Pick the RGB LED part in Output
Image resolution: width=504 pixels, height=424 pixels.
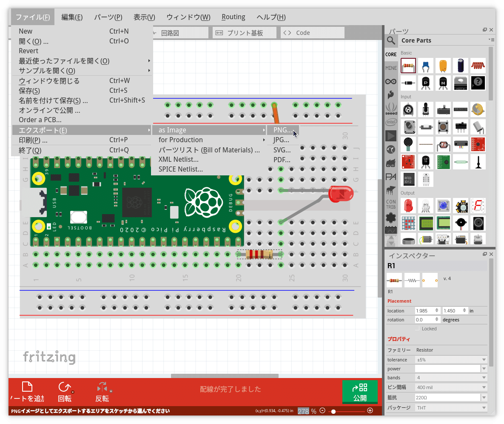click(426, 206)
